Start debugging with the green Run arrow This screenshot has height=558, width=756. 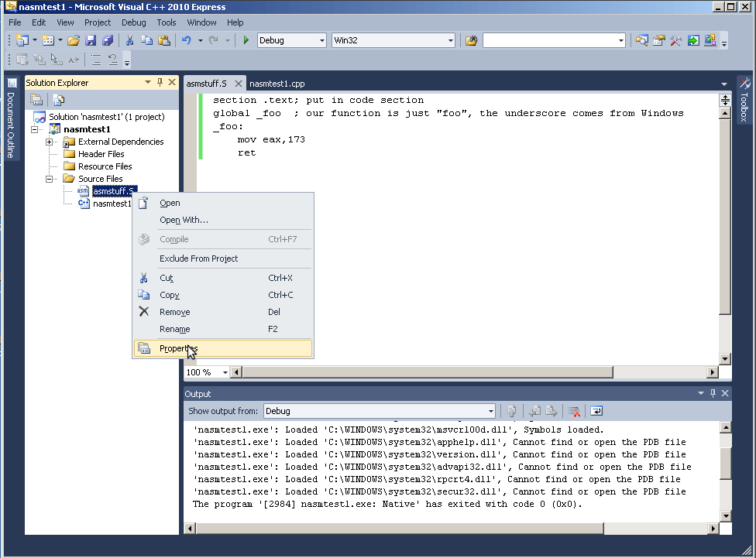(245, 40)
